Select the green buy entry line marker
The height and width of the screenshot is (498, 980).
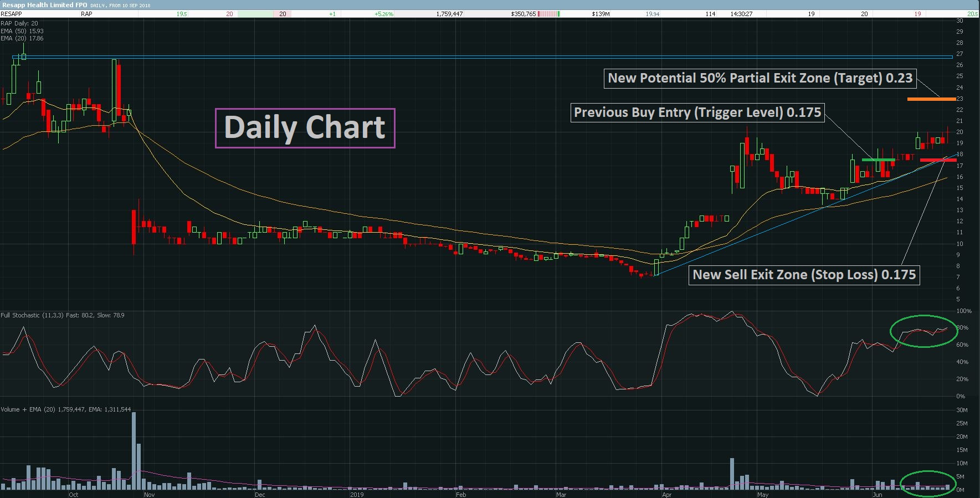[878, 160]
